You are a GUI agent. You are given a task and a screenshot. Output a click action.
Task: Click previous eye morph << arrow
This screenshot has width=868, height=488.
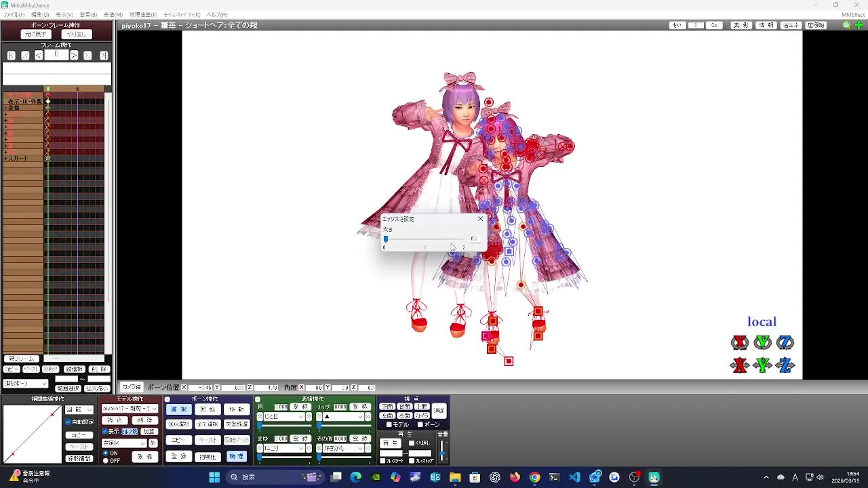[260, 417]
